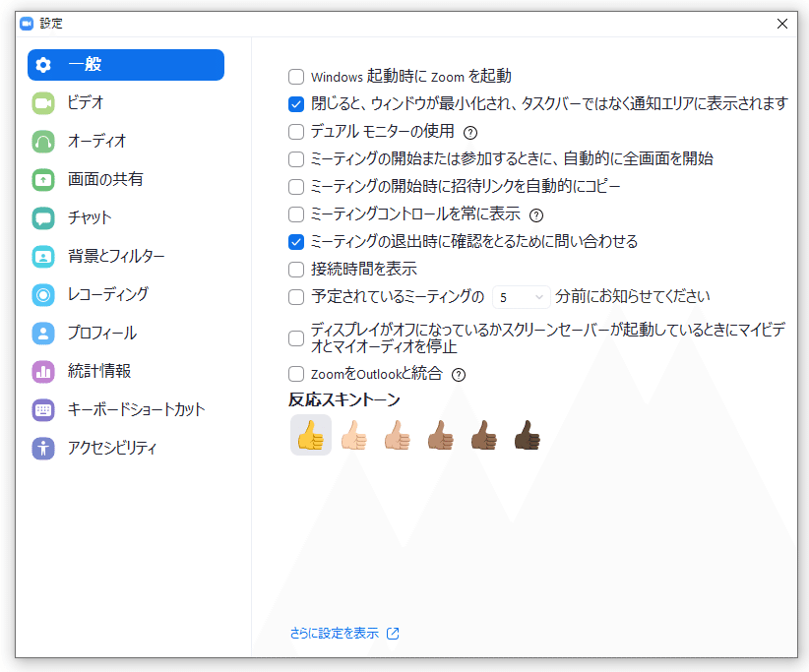Open the ビデオ settings tab

(126, 103)
